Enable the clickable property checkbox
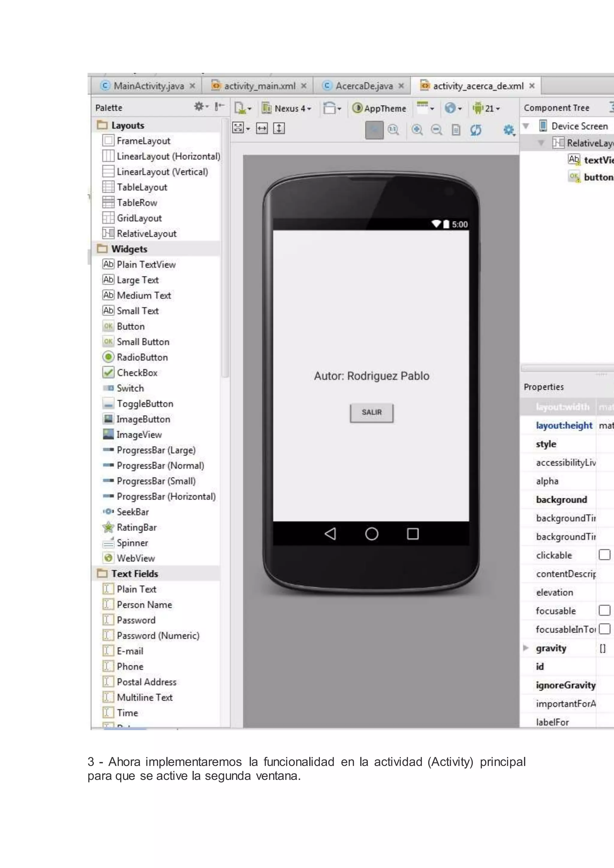Image resolution: width=614 pixels, height=868 pixels. point(604,554)
